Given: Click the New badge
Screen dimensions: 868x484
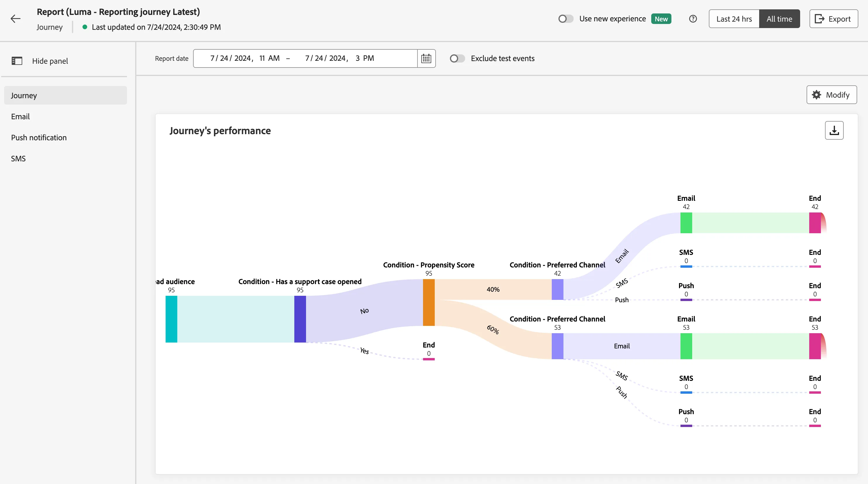Looking at the screenshot, I should tap(661, 19).
